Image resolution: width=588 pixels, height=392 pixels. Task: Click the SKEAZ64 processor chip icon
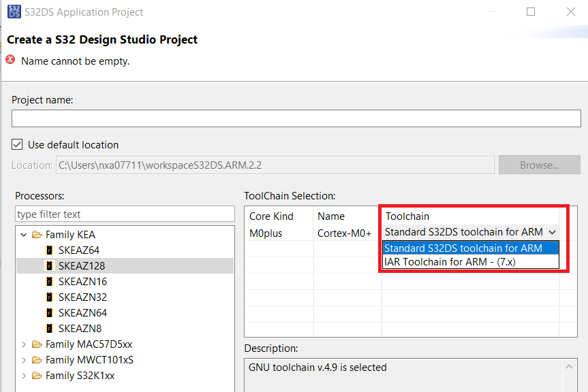tap(49, 250)
